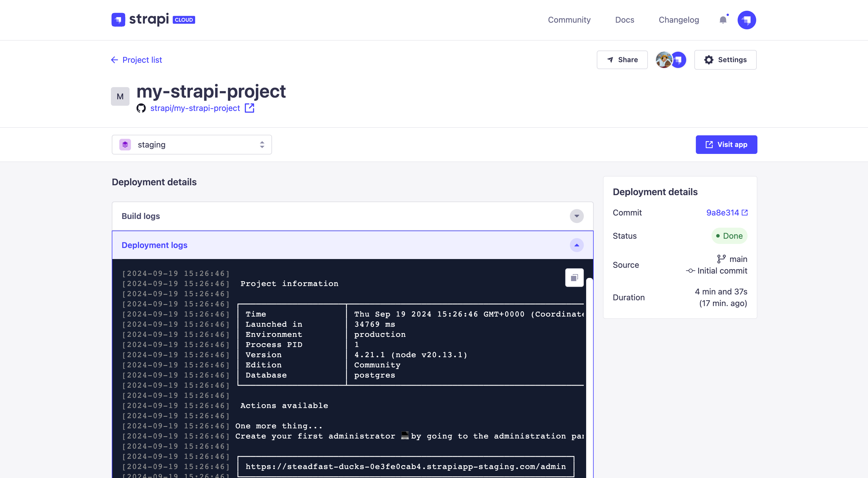This screenshot has width=868, height=478.
Task: Click the collaborator photo avatar
Action: (664, 60)
